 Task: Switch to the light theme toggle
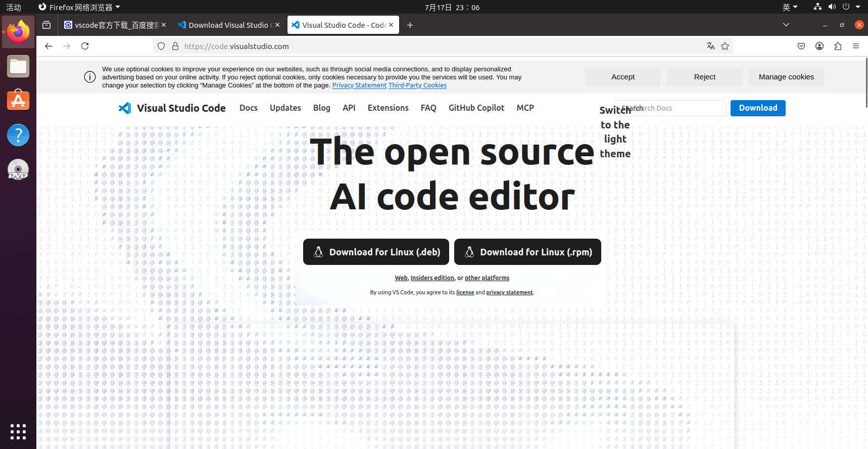615,131
